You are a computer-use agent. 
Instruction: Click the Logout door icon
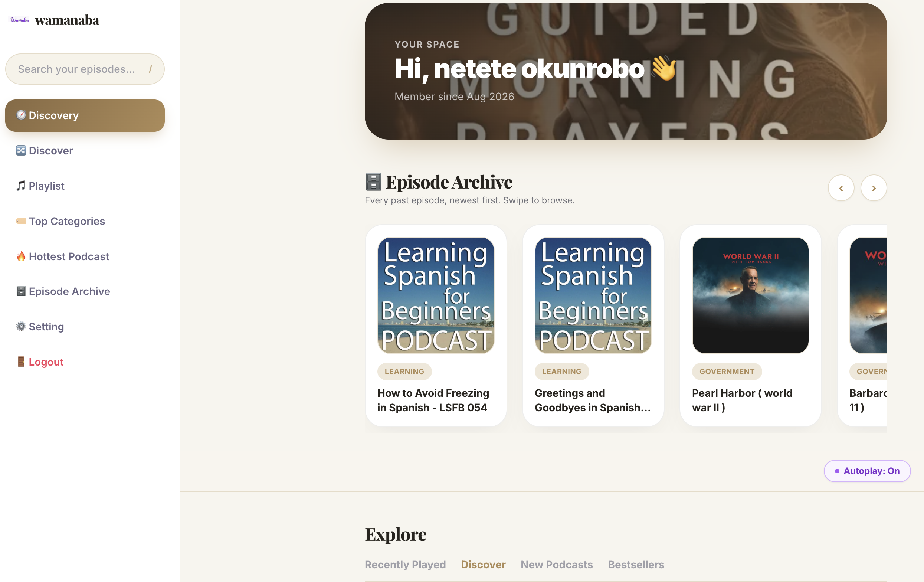pos(21,362)
